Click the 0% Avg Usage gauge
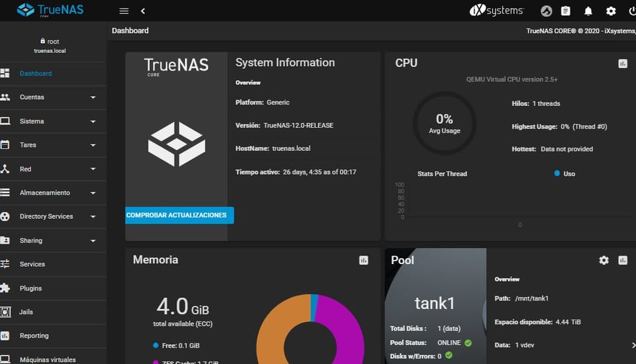This screenshot has width=636, height=364. coord(445,123)
